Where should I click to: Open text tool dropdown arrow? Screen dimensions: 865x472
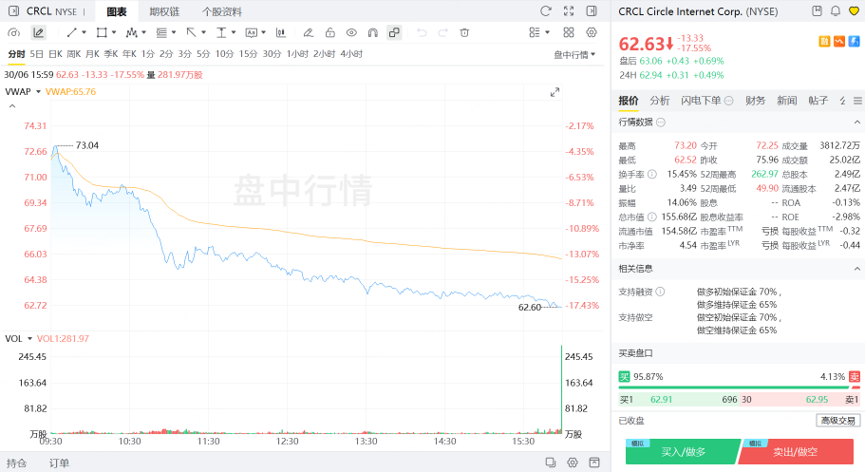233,33
